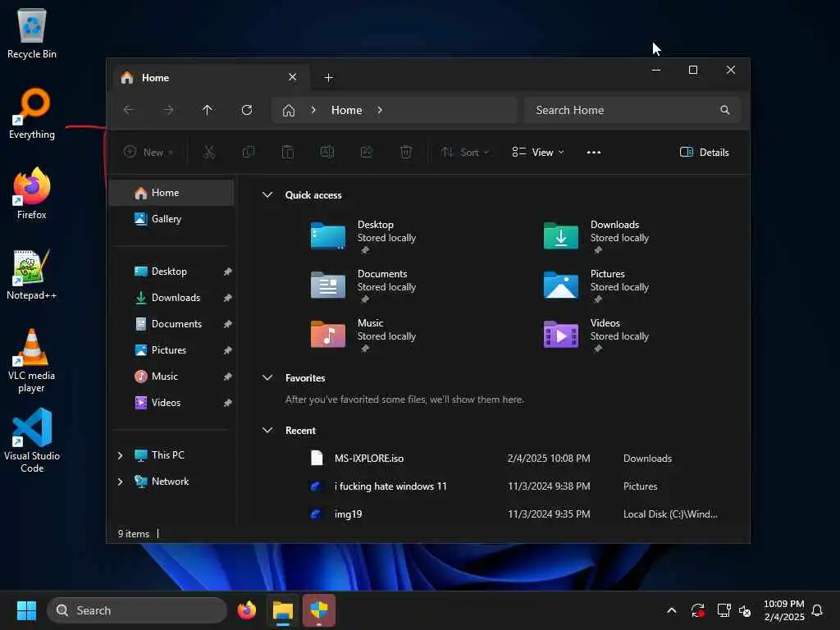This screenshot has width=840, height=630.
Task: Collapse the Favorites section
Action: click(x=267, y=377)
